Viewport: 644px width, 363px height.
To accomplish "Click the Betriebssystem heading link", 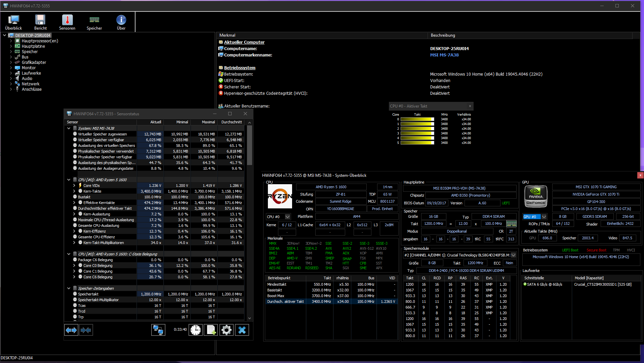I will coord(240,68).
